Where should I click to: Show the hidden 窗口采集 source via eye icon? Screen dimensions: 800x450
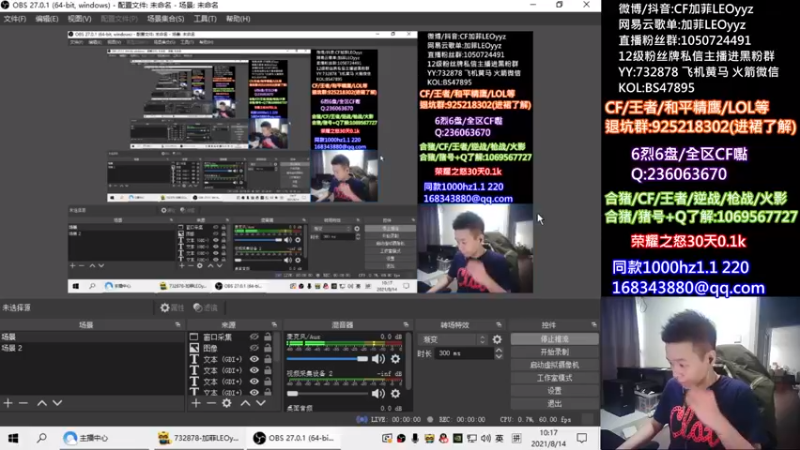[254, 337]
